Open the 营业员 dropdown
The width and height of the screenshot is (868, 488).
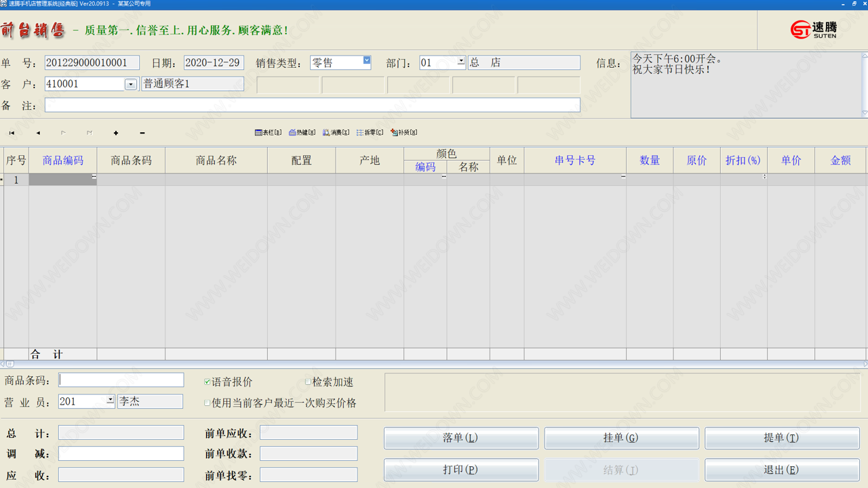(x=110, y=399)
